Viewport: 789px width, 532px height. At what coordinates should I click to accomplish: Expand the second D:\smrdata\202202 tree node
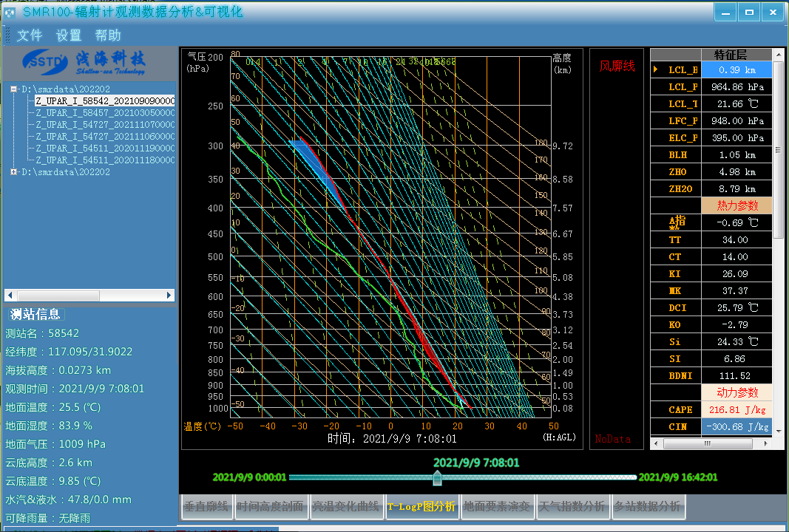click(x=13, y=171)
